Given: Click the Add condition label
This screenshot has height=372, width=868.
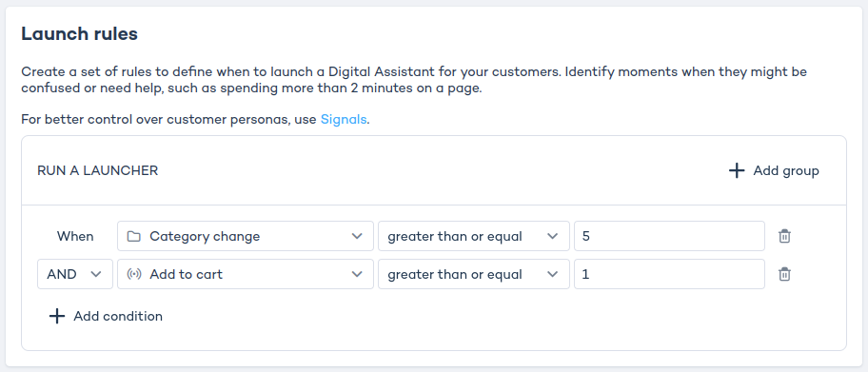Looking at the screenshot, I should click(x=118, y=316).
